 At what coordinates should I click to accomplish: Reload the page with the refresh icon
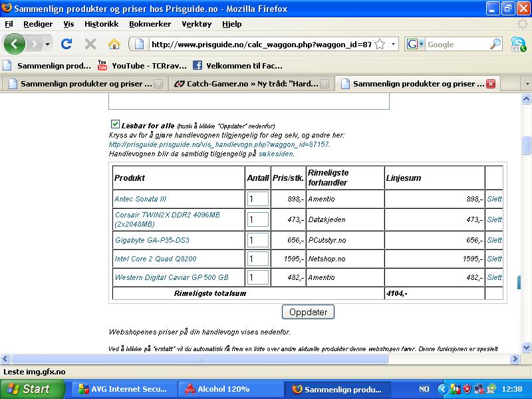(66, 44)
